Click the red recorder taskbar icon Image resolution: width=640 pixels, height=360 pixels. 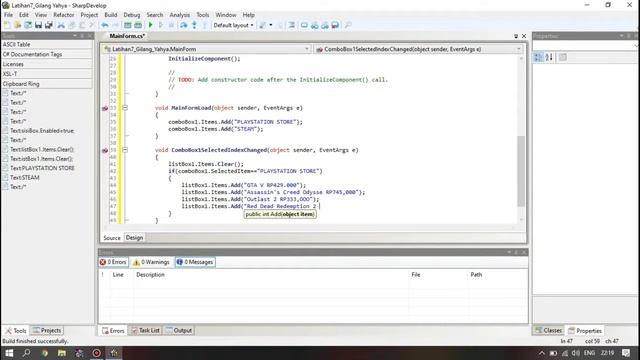[x=97, y=353]
